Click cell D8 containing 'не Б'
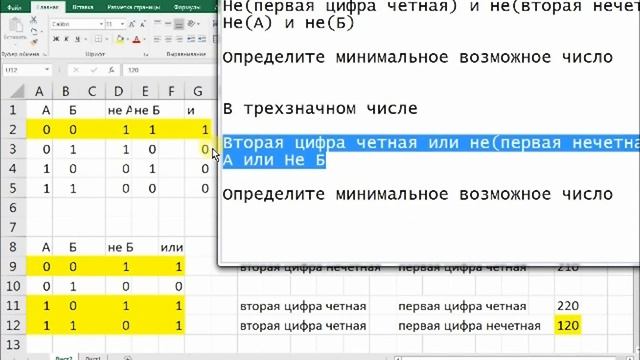The height and width of the screenshot is (360, 640). [x=118, y=247]
